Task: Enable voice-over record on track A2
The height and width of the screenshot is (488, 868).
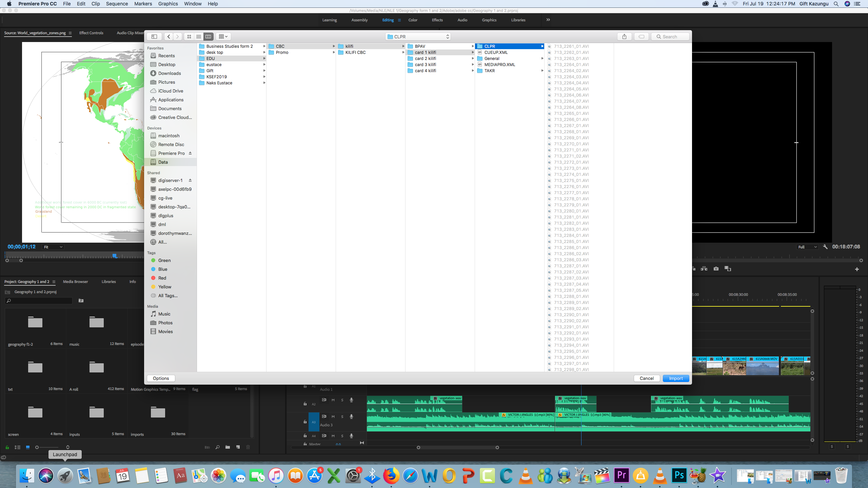Action: click(x=351, y=400)
